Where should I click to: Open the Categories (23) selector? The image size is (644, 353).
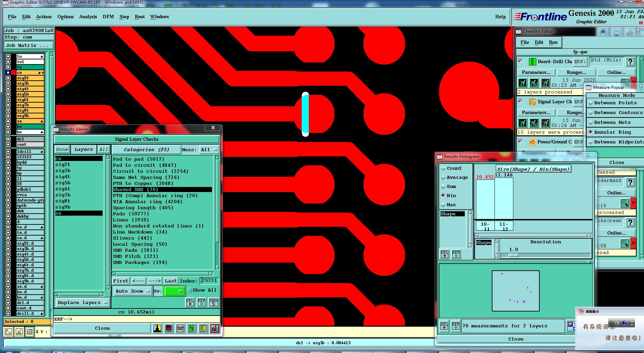pos(146,150)
